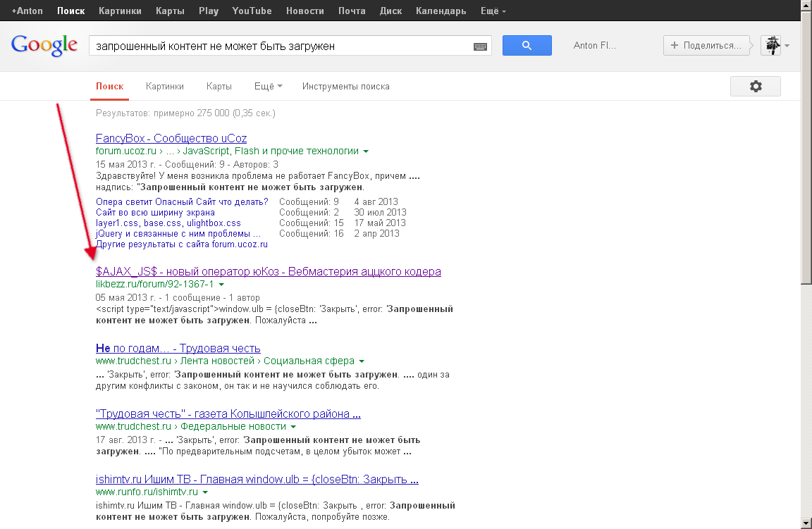Image resolution: width=812 pixels, height=529 pixels.
Task: Open the green arrow next to forum.ucoz.ru breadcrumb
Action: pos(366,151)
